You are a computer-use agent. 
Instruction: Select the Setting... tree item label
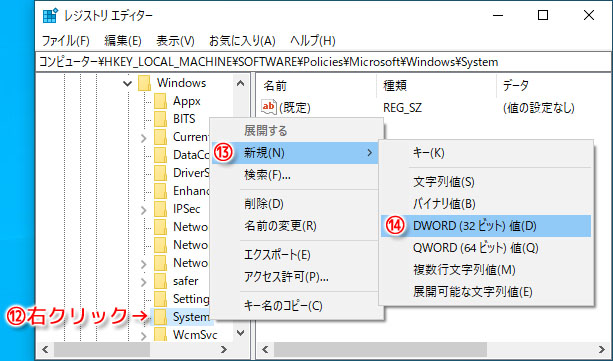[x=191, y=299]
